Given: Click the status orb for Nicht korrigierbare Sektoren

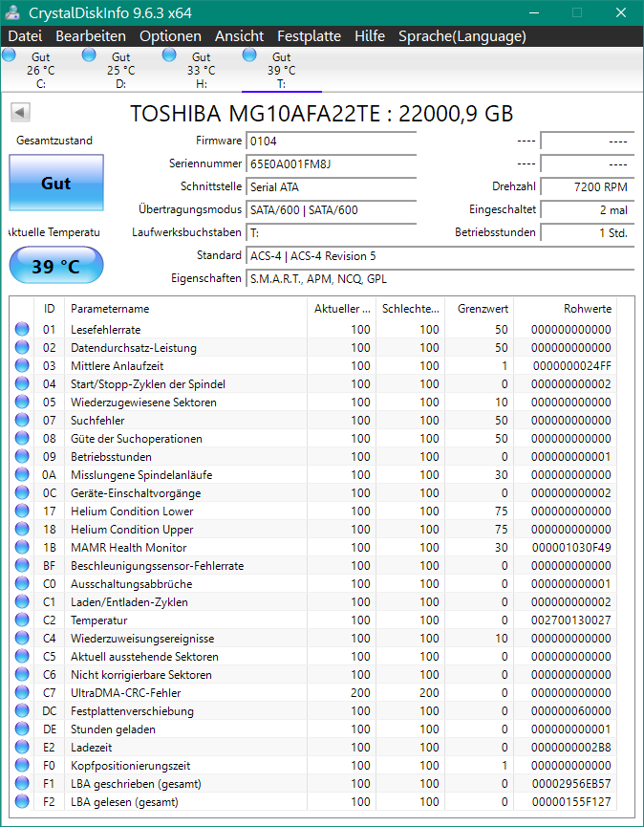Looking at the screenshot, I should [22, 675].
